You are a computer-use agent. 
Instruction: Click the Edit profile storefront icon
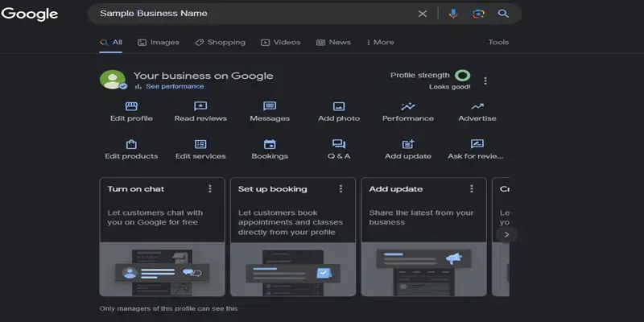point(131,106)
